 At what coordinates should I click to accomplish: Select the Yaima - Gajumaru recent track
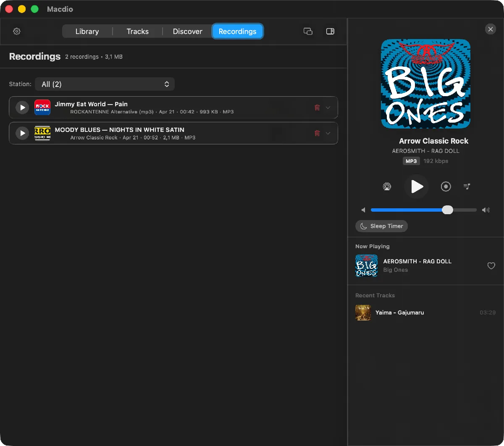425,312
